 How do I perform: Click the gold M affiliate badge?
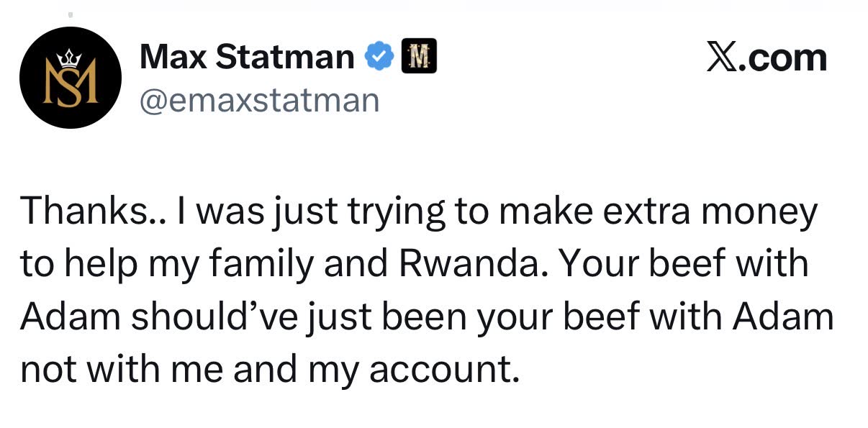pos(418,56)
